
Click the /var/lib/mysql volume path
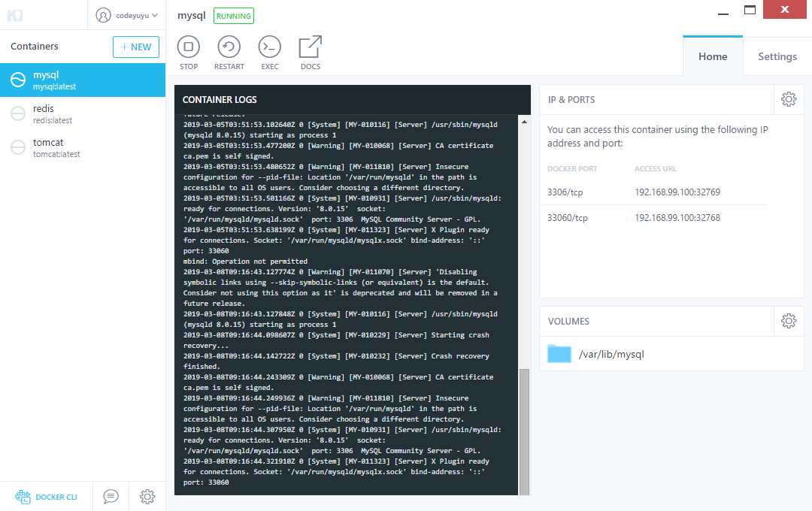[611, 355]
